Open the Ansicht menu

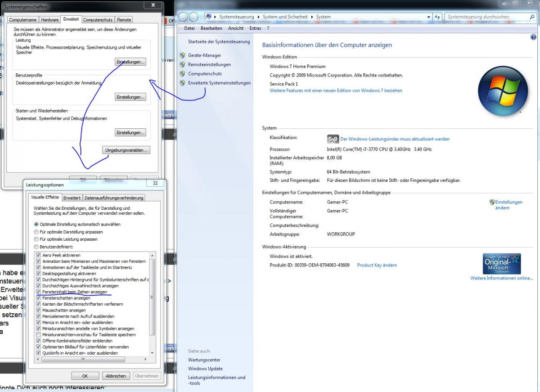[236, 28]
